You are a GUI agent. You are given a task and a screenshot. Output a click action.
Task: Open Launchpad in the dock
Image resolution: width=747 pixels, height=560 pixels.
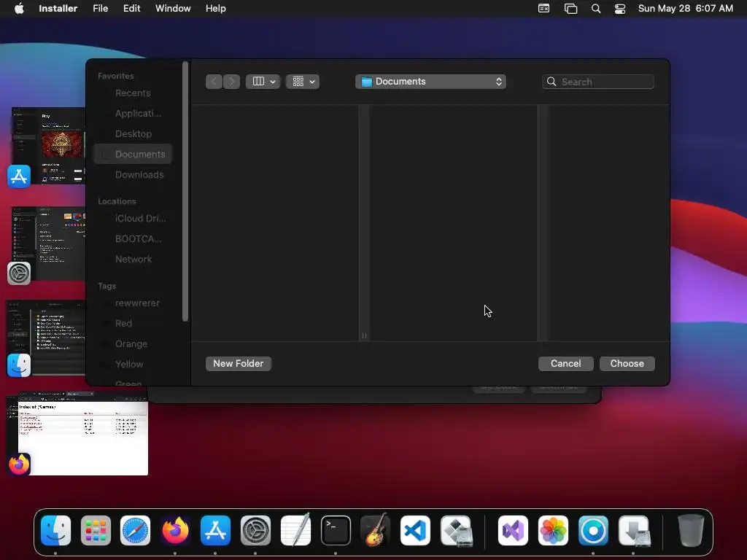(96, 531)
